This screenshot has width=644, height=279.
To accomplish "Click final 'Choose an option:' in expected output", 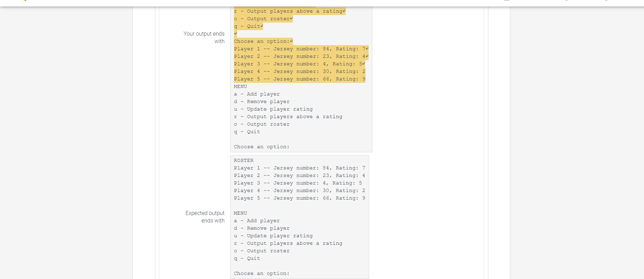I will 262,274.
